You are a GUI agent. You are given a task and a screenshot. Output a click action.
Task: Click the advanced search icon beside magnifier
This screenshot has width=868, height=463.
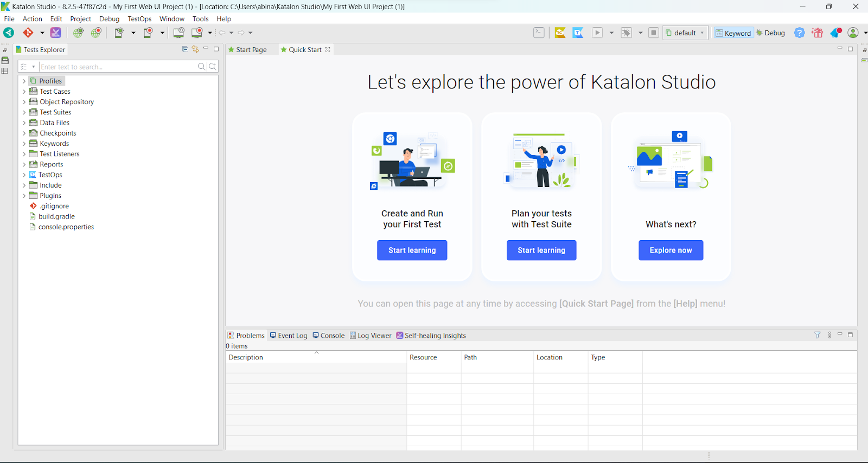[x=213, y=67]
